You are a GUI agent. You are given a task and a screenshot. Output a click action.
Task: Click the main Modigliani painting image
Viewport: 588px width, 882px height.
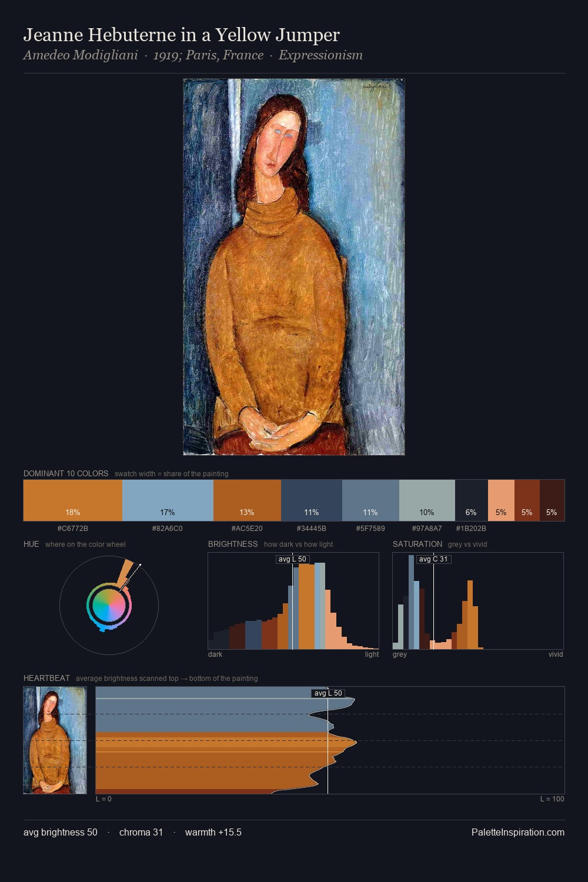click(294, 267)
